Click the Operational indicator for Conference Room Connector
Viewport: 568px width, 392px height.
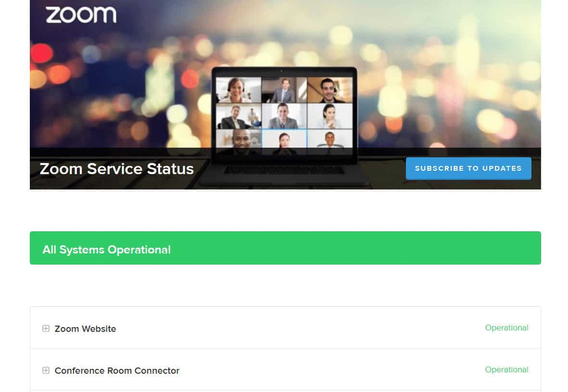pyautogui.click(x=506, y=369)
